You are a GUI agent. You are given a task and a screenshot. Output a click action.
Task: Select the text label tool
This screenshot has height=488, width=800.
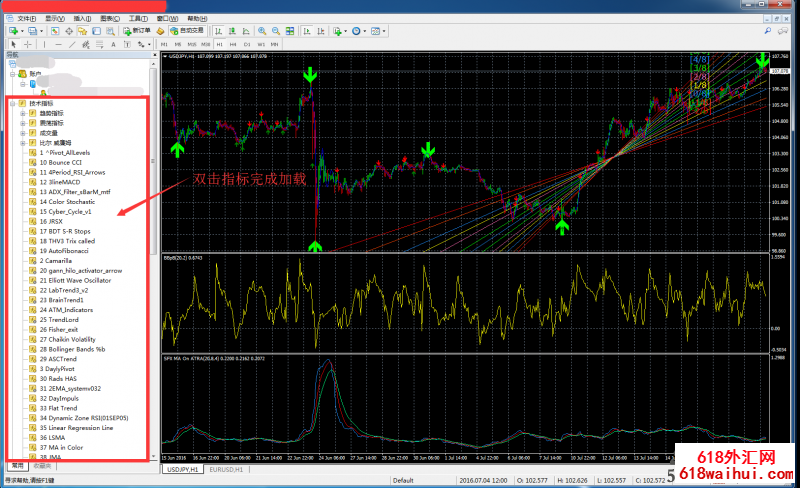pyautogui.click(x=127, y=44)
